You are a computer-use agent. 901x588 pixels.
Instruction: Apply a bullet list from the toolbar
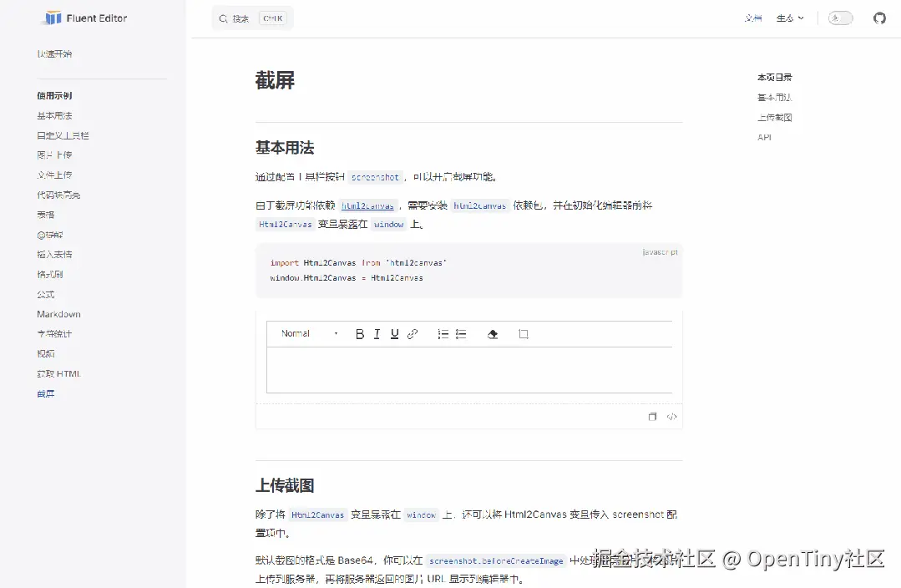(x=460, y=333)
